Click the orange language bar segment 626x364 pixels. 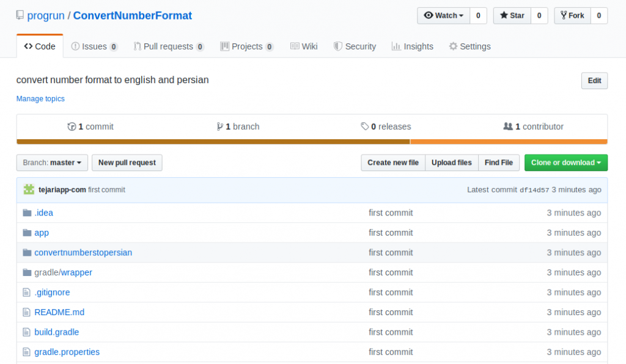coord(509,142)
